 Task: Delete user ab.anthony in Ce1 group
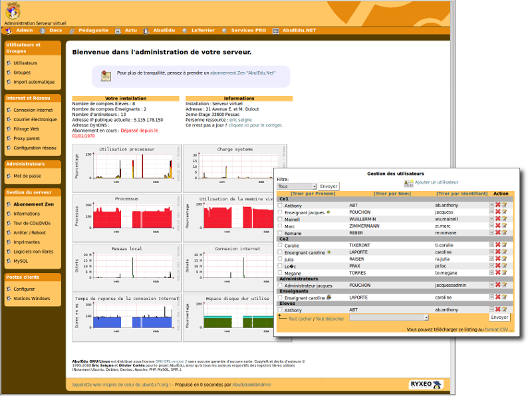click(x=497, y=205)
